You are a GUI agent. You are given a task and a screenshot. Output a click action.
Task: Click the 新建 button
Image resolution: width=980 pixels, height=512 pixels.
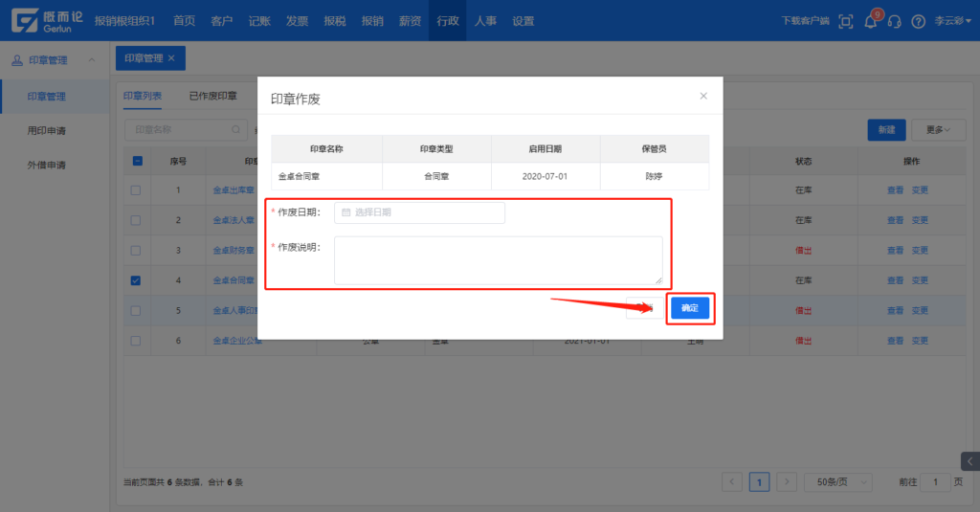pos(886,129)
